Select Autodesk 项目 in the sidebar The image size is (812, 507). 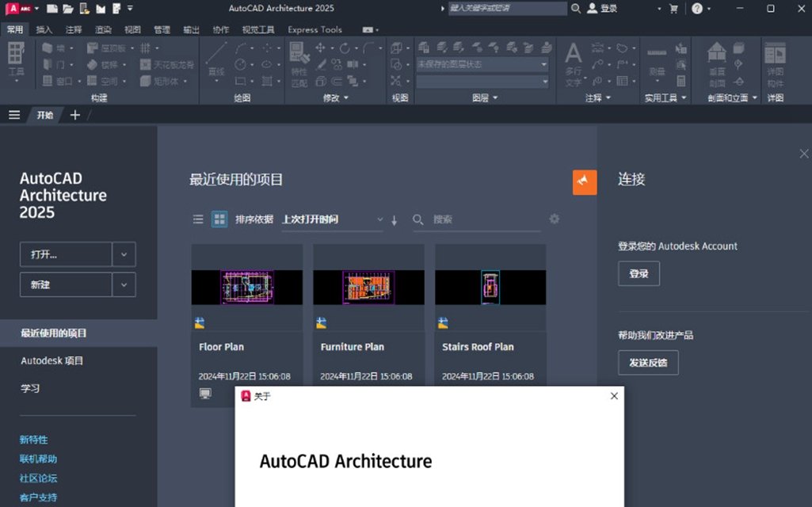click(52, 360)
